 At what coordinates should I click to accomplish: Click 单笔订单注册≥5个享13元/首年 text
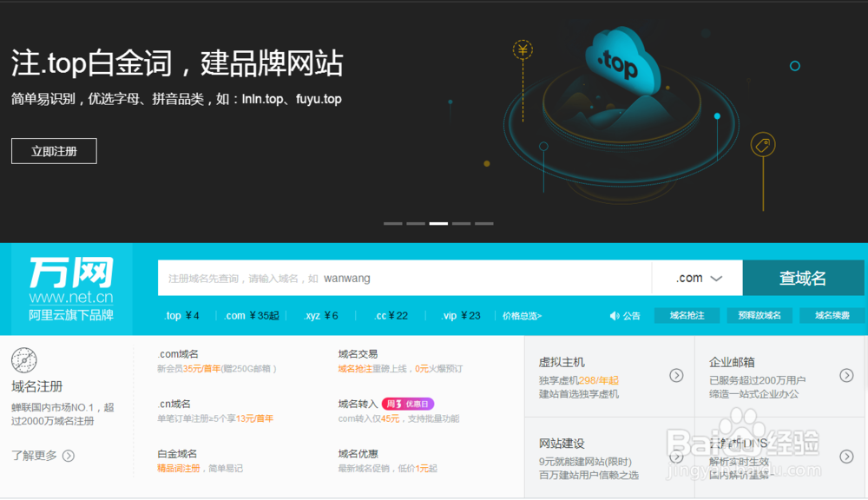[215, 418]
